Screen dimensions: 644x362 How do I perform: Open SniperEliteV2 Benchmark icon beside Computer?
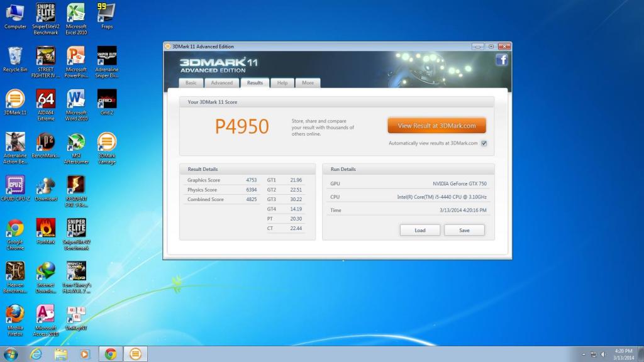coord(45,18)
